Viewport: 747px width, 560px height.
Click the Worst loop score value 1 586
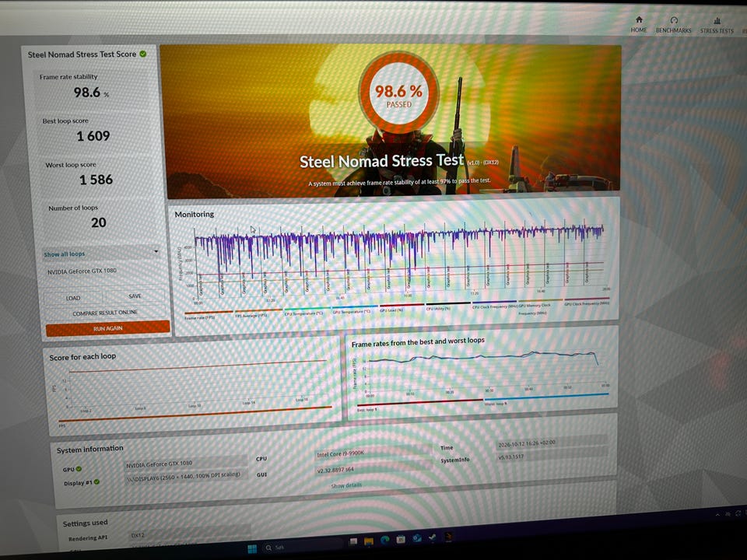[96, 180]
